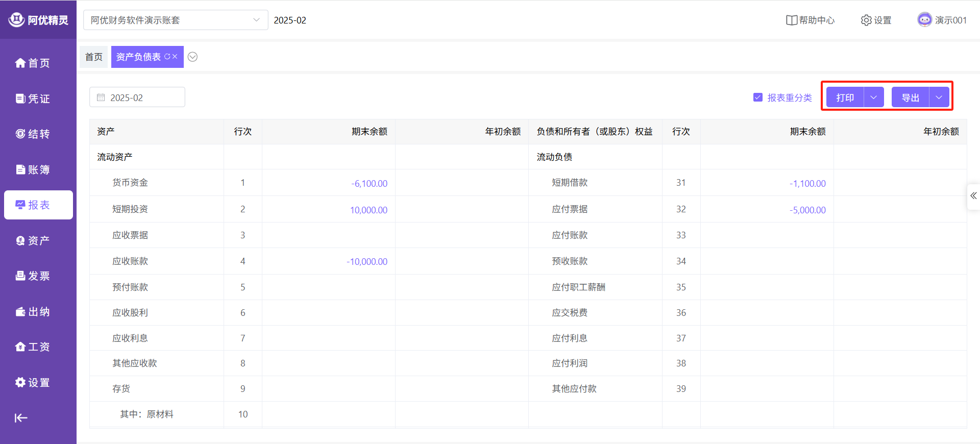Toggle the 报表重分类 checkbox

(758, 97)
